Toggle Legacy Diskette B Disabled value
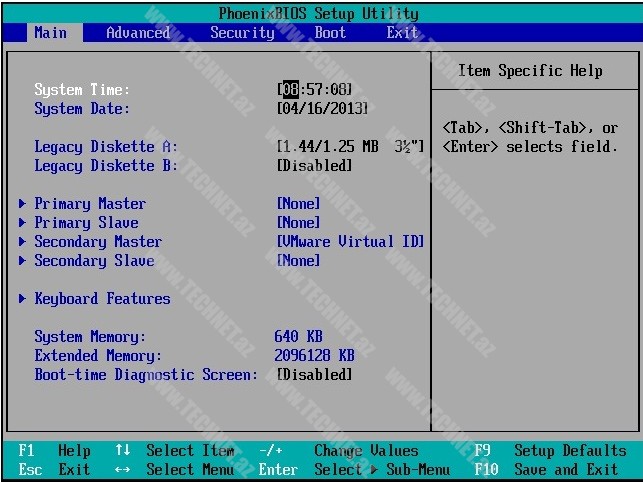Viewport: 643px width, 482px height. (x=314, y=166)
